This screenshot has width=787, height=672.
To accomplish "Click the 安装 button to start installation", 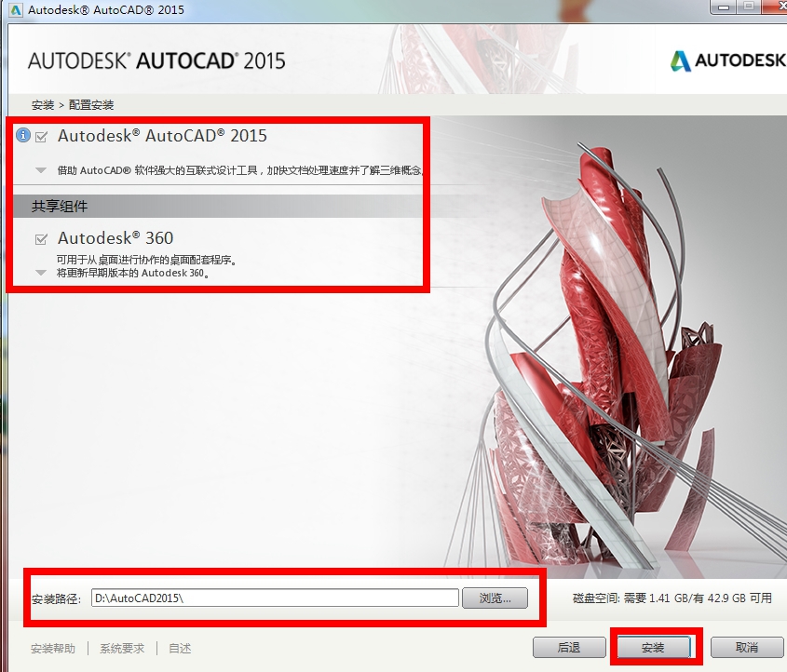I will coord(653,646).
